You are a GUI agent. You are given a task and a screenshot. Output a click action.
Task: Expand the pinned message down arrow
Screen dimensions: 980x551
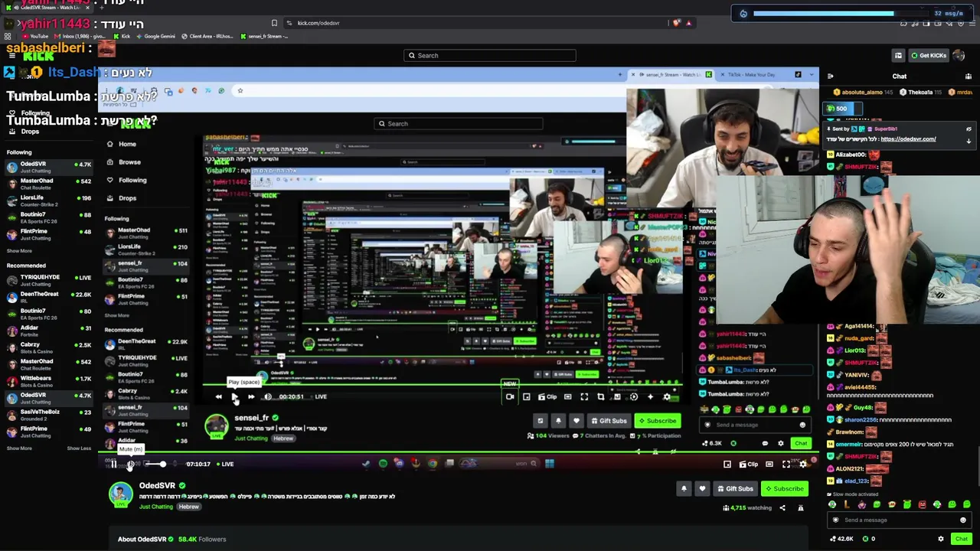969,141
